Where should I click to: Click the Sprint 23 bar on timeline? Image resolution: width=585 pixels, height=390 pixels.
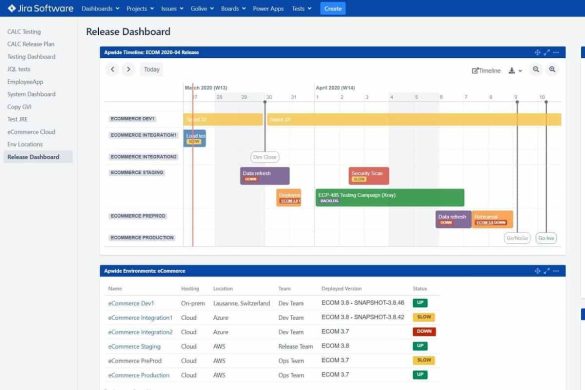click(x=414, y=119)
